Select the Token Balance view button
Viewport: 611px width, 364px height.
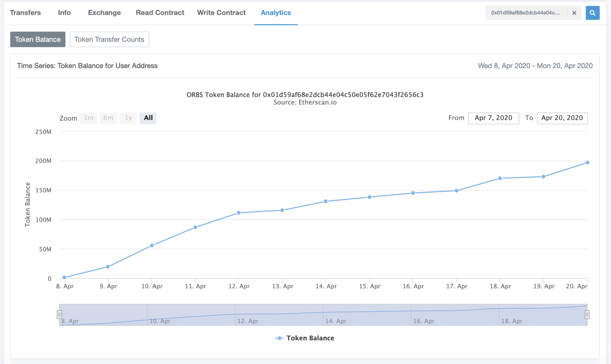pos(38,39)
